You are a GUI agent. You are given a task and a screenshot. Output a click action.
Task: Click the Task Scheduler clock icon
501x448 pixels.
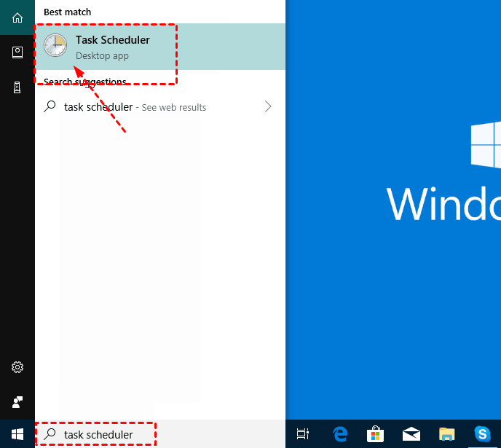55,45
